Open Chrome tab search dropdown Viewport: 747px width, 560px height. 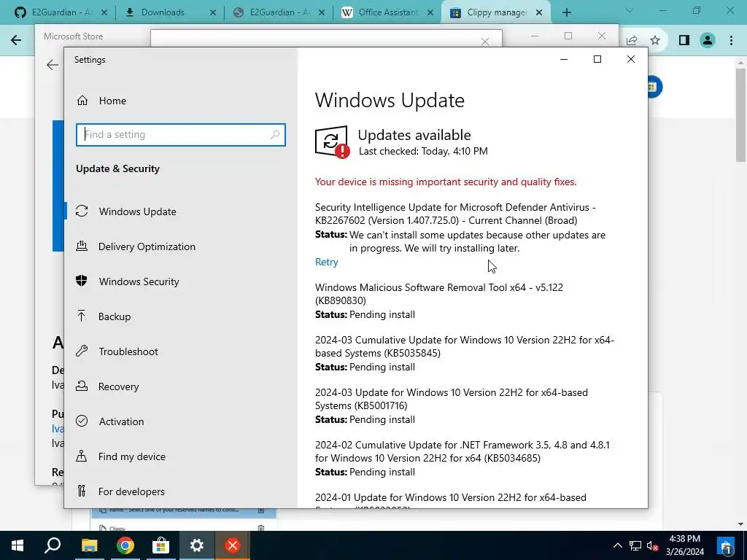630,10
